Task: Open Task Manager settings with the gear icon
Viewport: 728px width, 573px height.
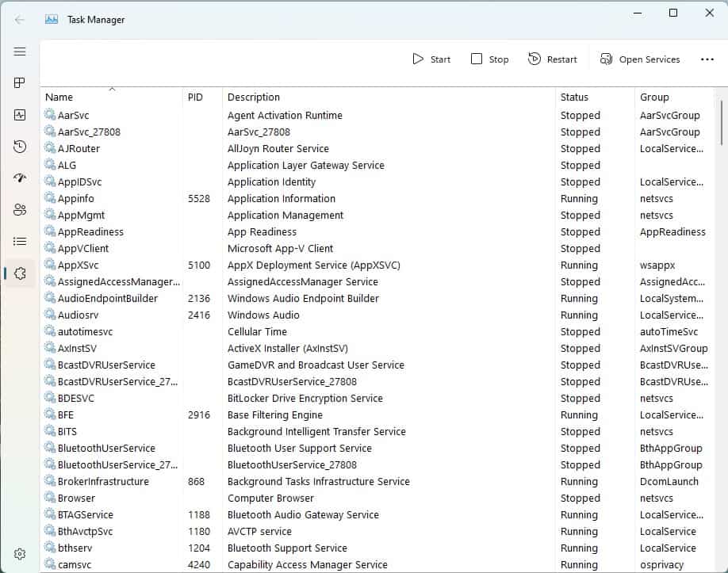Action: pyautogui.click(x=20, y=554)
